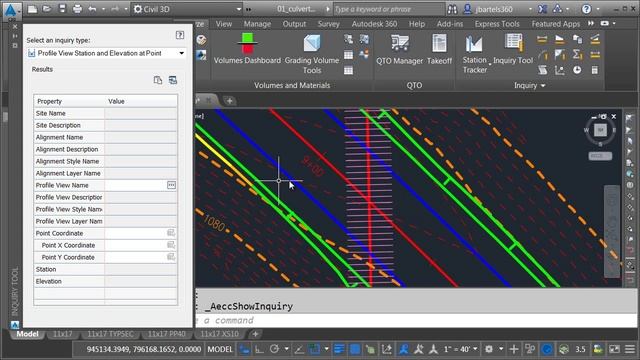Open the Help question mark icon
The height and width of the screenshot is (360, 640).
coord(586,9)
